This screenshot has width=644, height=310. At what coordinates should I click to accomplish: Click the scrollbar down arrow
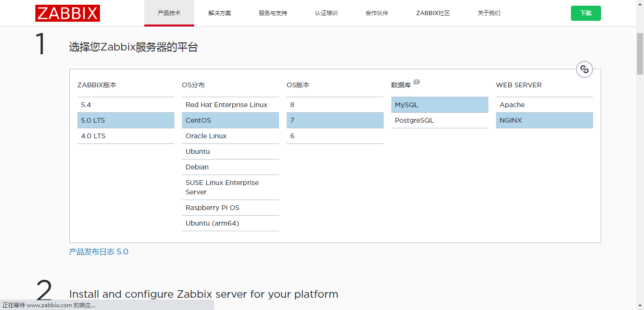tap(640, 306)
